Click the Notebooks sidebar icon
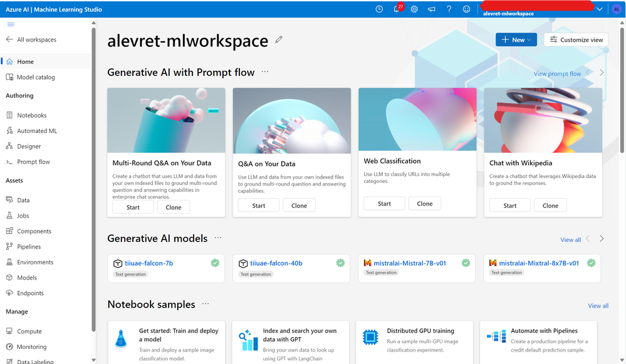 pyautogui.click(x=9, y=115)
